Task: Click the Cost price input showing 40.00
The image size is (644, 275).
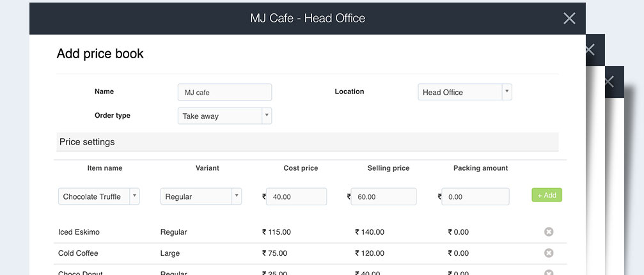Action: 296,196
